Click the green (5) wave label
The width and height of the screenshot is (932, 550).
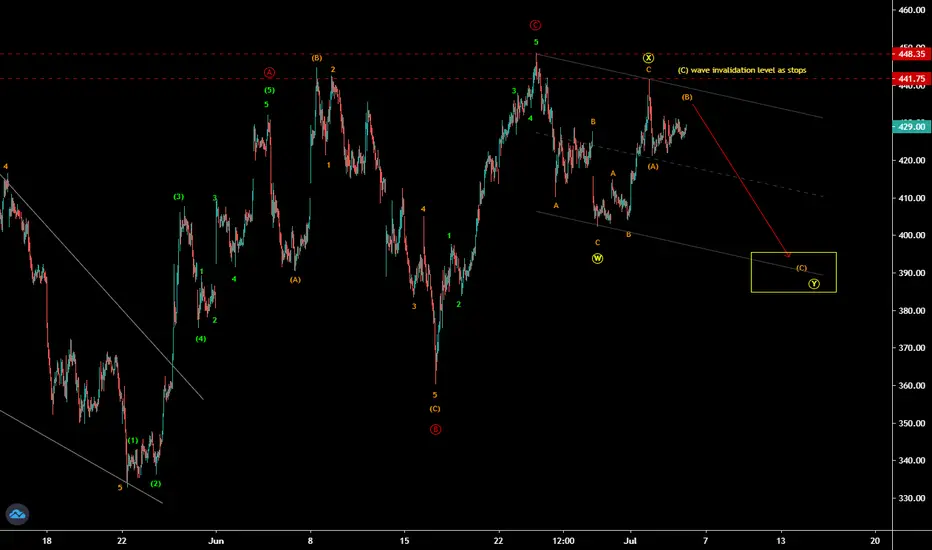(269, 90)
